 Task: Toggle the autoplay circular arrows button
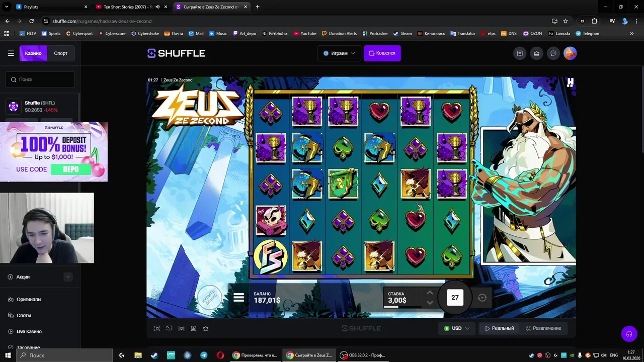tap(482, 298)
